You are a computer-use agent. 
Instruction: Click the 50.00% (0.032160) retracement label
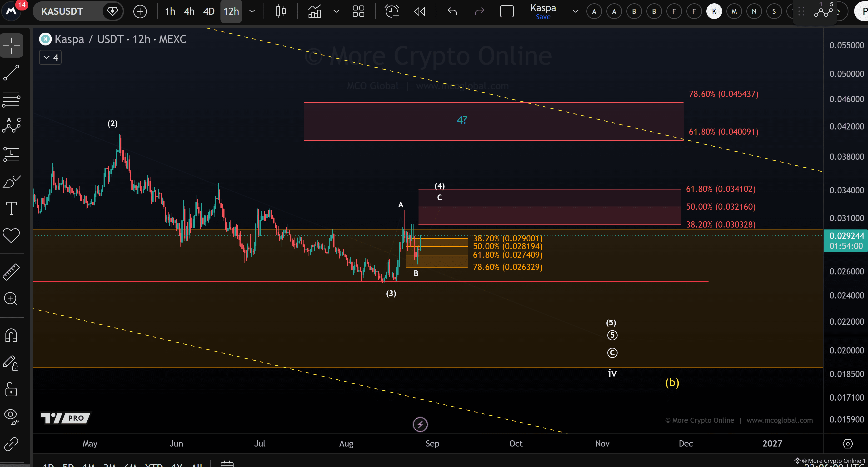coord(721,207)
